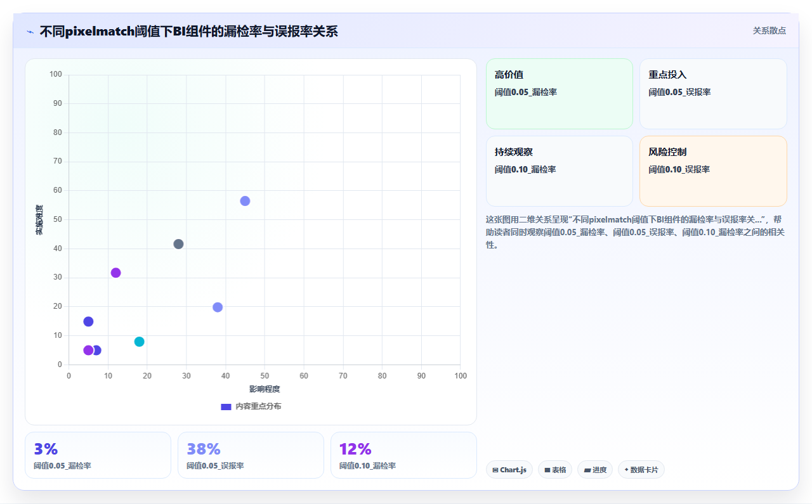Click the purple scatter point near y=32

pos(115,273)
